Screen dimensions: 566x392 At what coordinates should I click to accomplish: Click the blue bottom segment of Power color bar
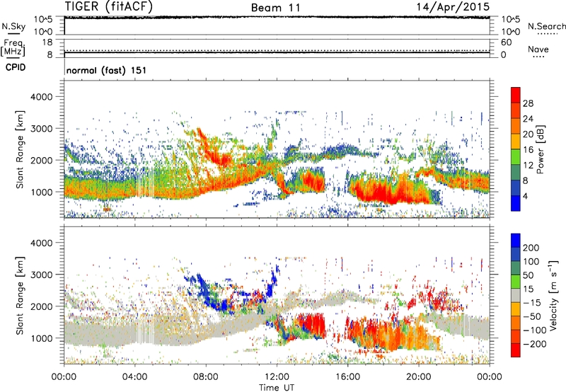[x=516, y=204]
